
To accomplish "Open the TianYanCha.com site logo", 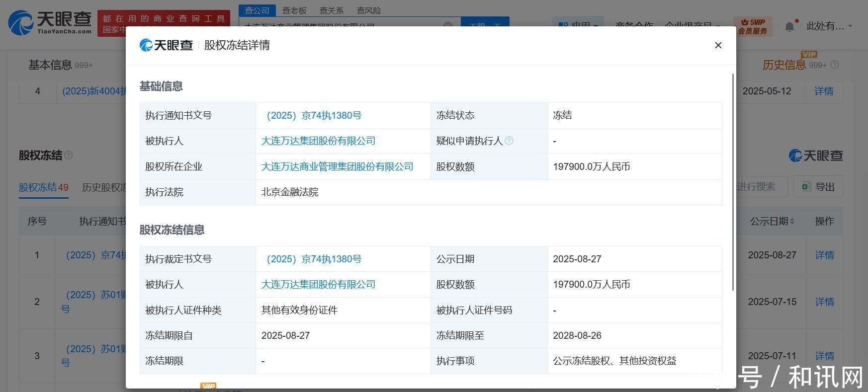I will 50,23.
